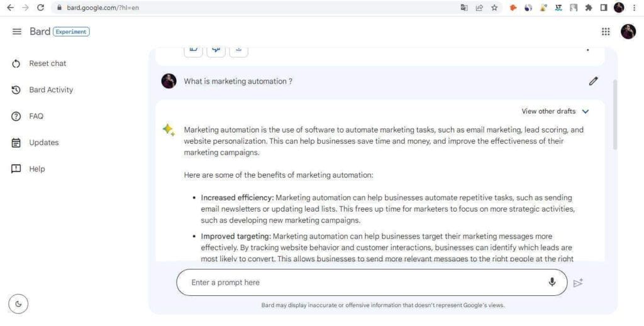Open the Google apps grid
Image resolution: width=644 pixels, height=326 pixels.
click(x=606, y=31)
